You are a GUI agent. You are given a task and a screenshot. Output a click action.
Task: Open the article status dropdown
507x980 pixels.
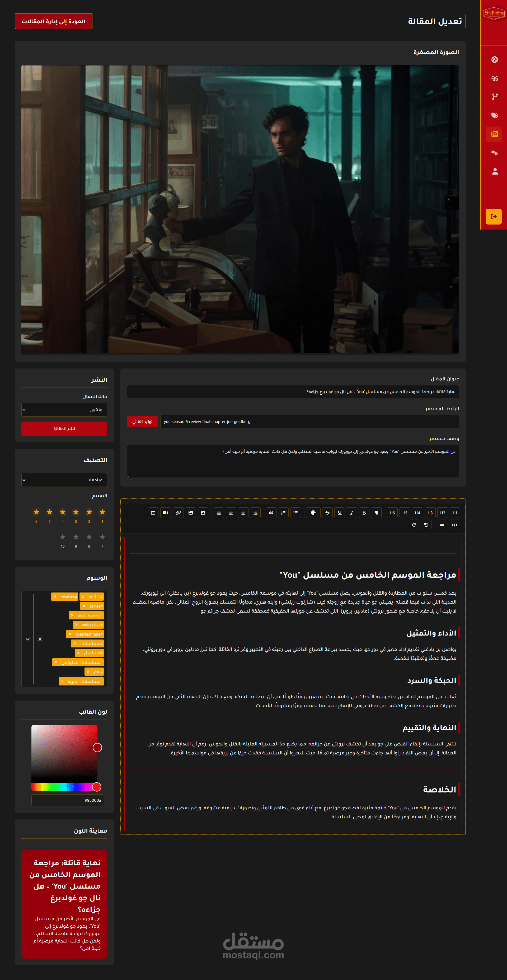click(x=64, y=409)
